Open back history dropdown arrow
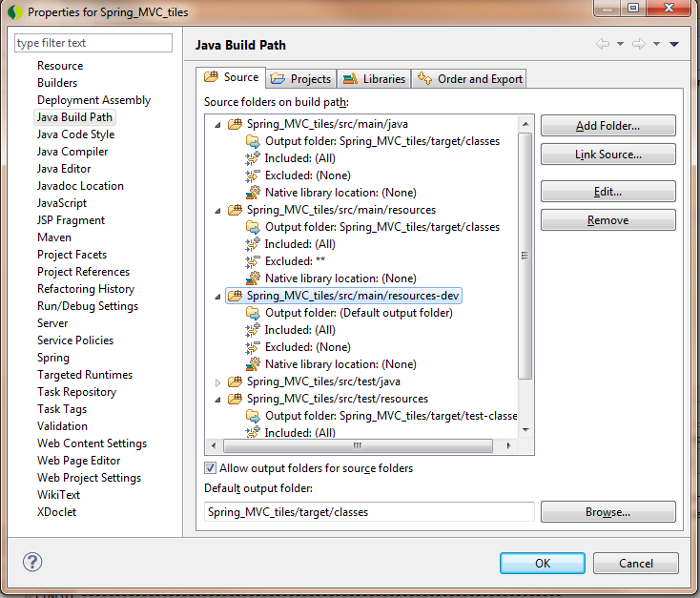This screenshot has width=700, height=598. [x=620, y=44]
